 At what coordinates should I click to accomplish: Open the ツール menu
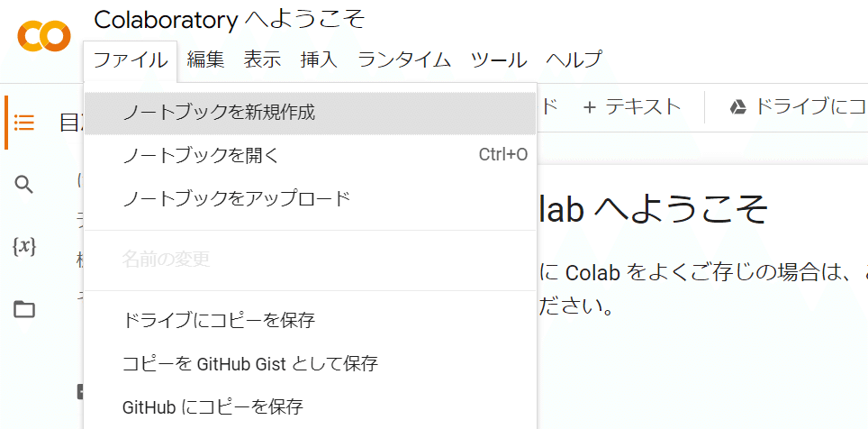499,60
